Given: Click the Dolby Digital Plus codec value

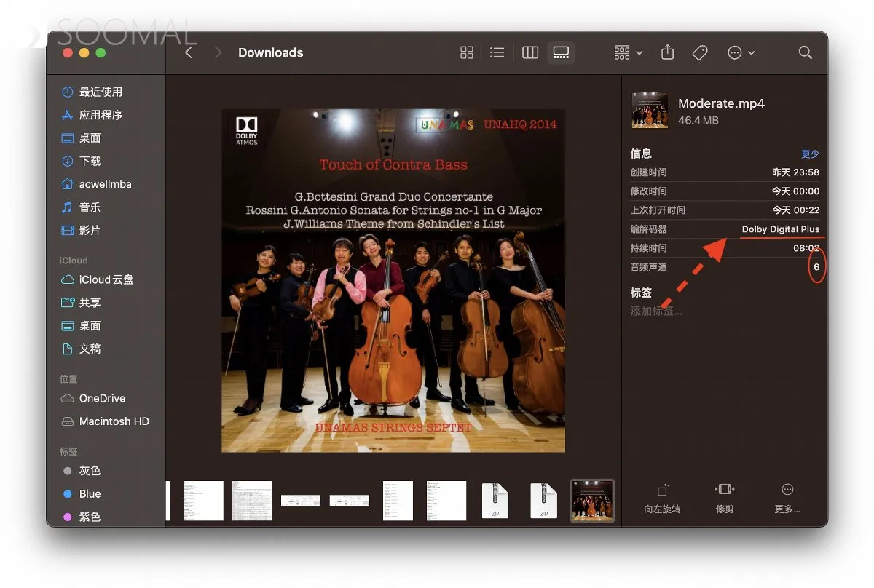Looking at the screenshot, I should coord(781,229).
